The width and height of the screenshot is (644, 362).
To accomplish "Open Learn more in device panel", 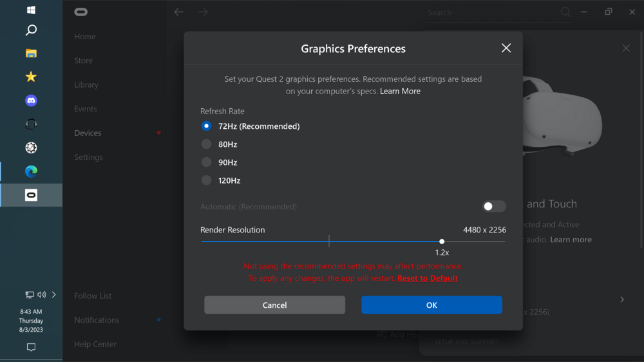I will click(571, 240).
